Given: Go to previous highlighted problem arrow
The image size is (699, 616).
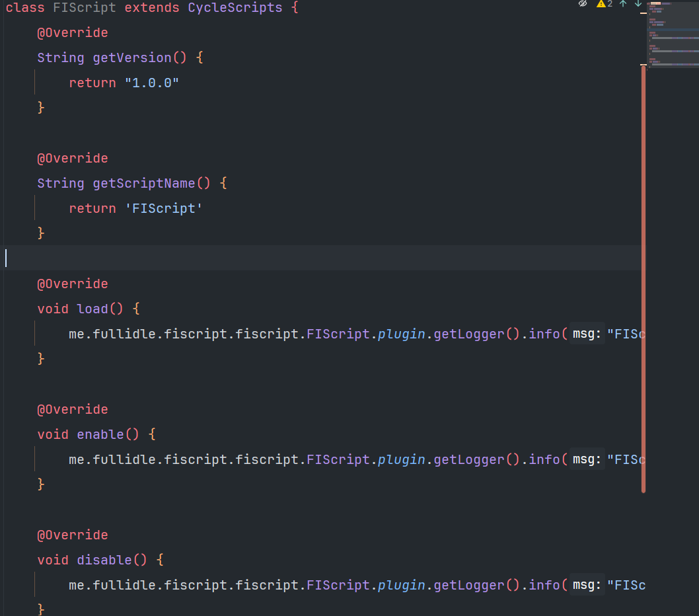Looking at the screenshot, I should pos(623,3).
